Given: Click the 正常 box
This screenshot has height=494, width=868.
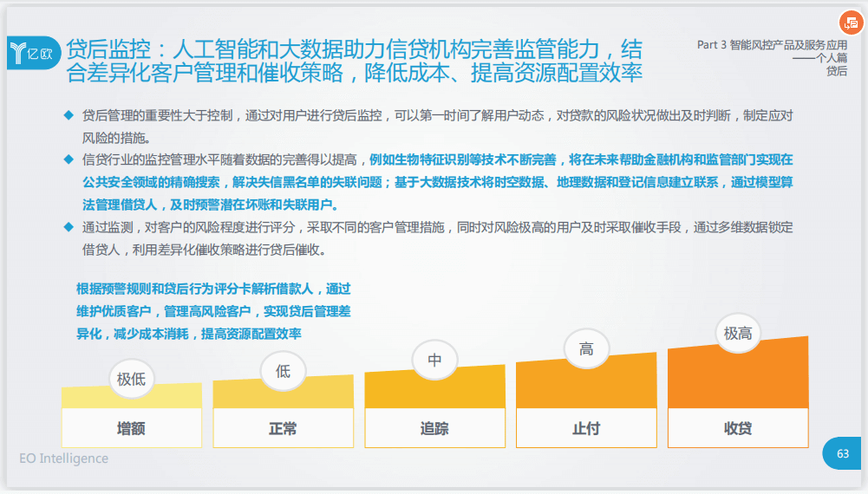Looking at the screenshot, I should (283, 427).
